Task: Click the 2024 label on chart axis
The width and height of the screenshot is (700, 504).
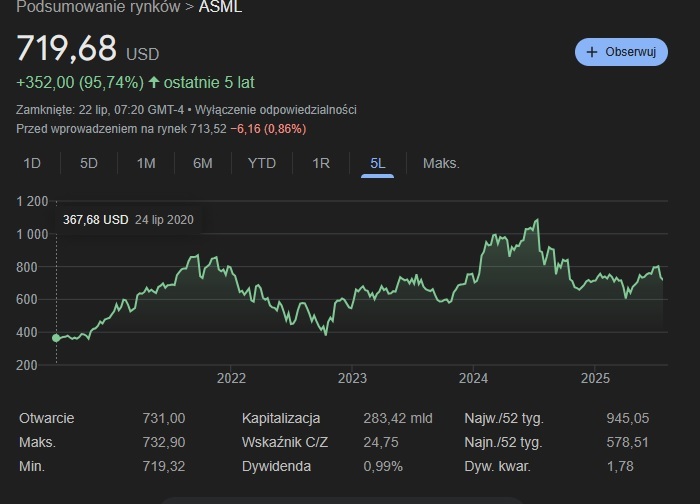Action: pyautogui.click(x=473, y=378)
